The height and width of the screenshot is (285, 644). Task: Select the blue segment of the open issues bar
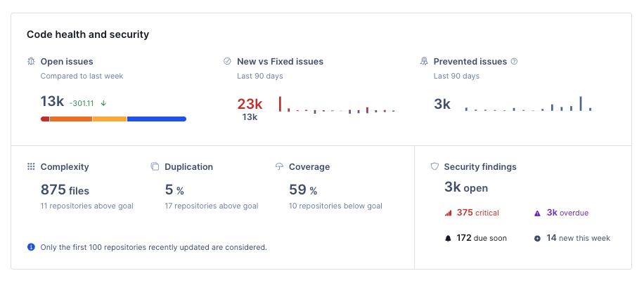pyautogui.click(x=156, y=119)
